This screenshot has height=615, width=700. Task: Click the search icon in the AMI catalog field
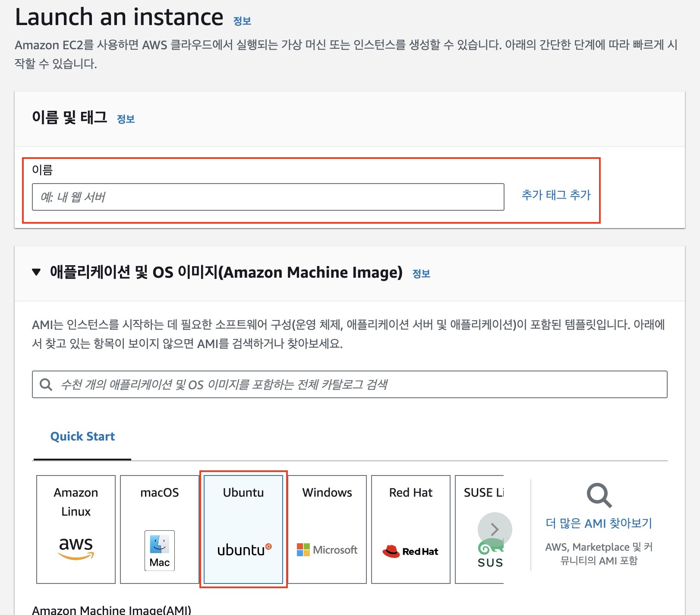click(x=46, y=384)
